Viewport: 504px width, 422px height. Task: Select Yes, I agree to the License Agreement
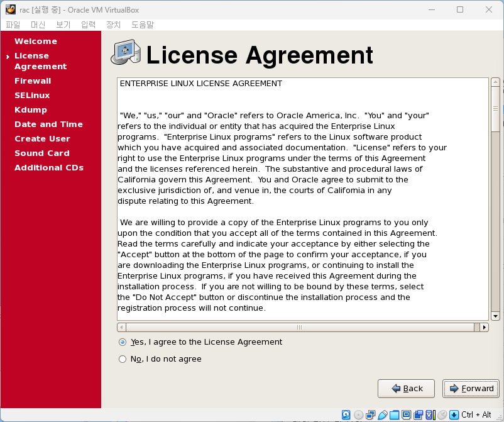(x=200, y=342)
